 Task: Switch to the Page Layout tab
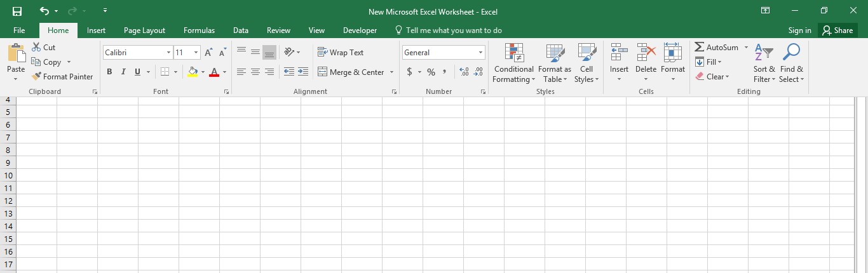144,30
